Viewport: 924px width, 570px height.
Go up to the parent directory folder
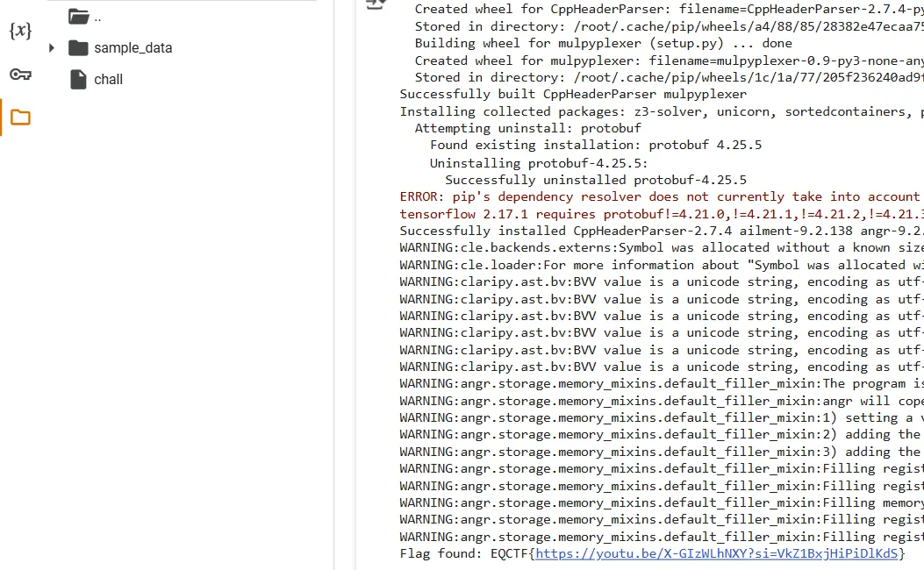click(x=78, y=17)
